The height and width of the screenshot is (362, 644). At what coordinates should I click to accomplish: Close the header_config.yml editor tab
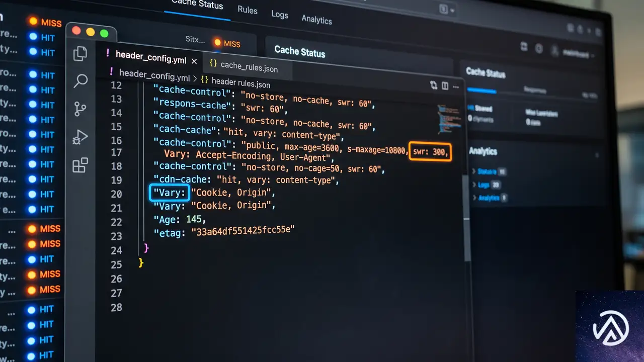coord(194,61)
